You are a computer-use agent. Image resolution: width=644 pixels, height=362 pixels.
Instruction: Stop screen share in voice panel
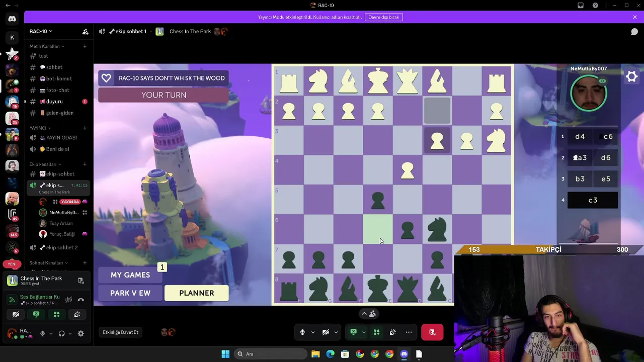pyautogui.click(x=36, y=314)
